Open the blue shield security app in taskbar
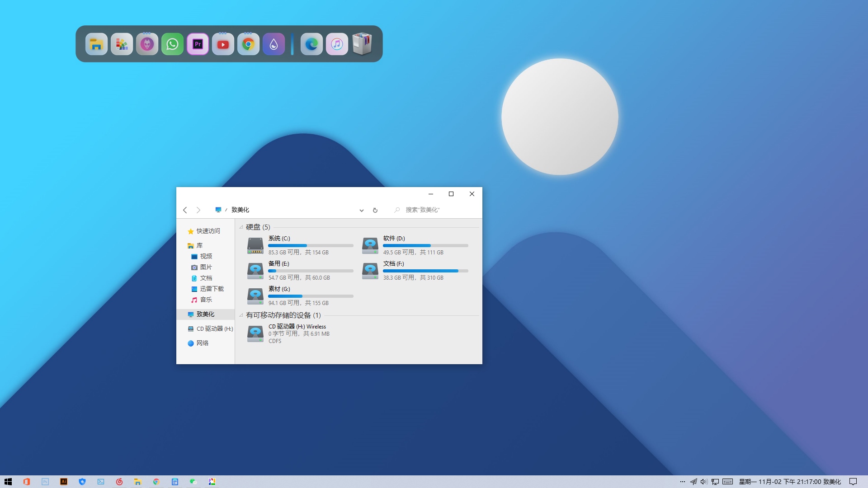Screen dimensions: 868x488 82,482
